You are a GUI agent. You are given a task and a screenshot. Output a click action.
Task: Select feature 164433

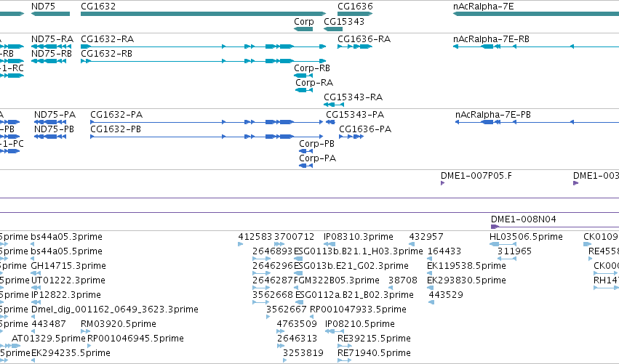(431, 259)
